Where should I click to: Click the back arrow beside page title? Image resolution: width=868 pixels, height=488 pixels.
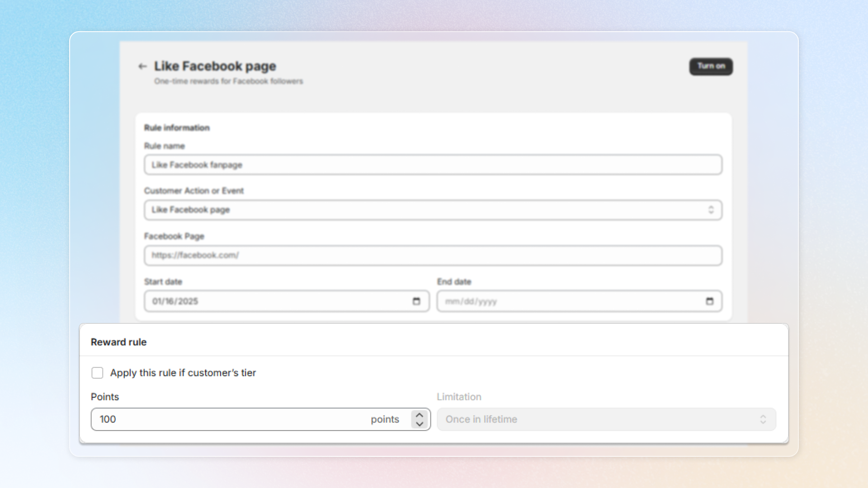[x=142, y=66]
